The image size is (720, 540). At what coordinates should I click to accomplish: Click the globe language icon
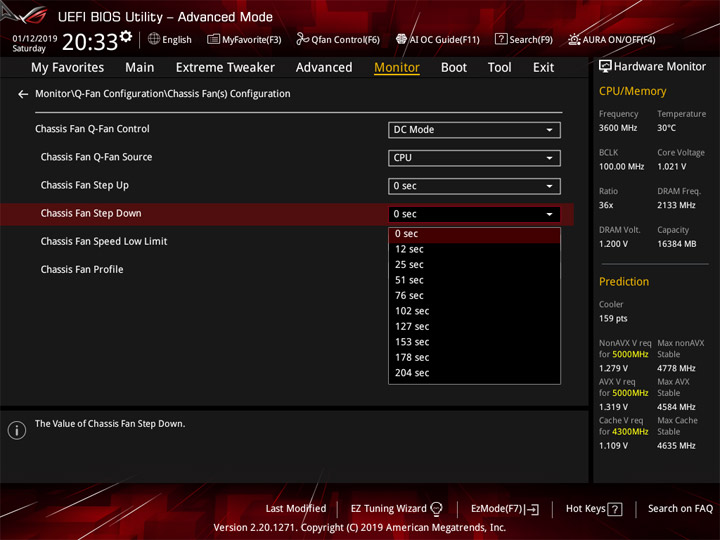(x=154, y=39)
